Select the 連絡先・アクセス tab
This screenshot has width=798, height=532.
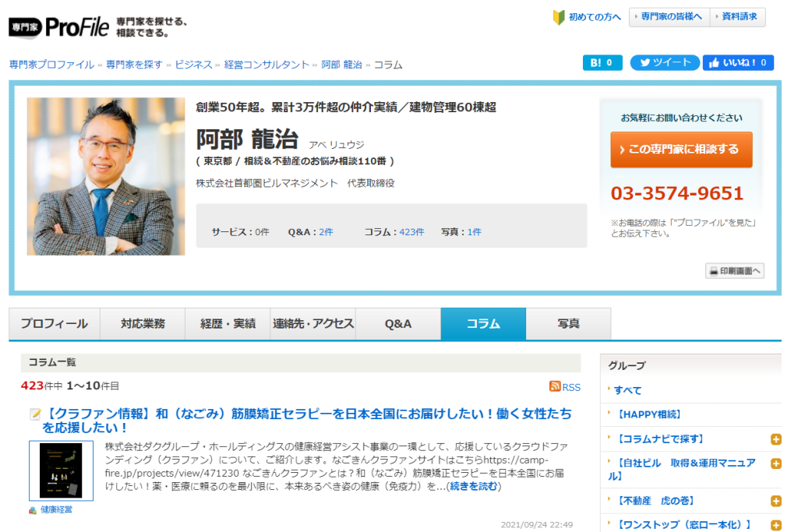313,324
